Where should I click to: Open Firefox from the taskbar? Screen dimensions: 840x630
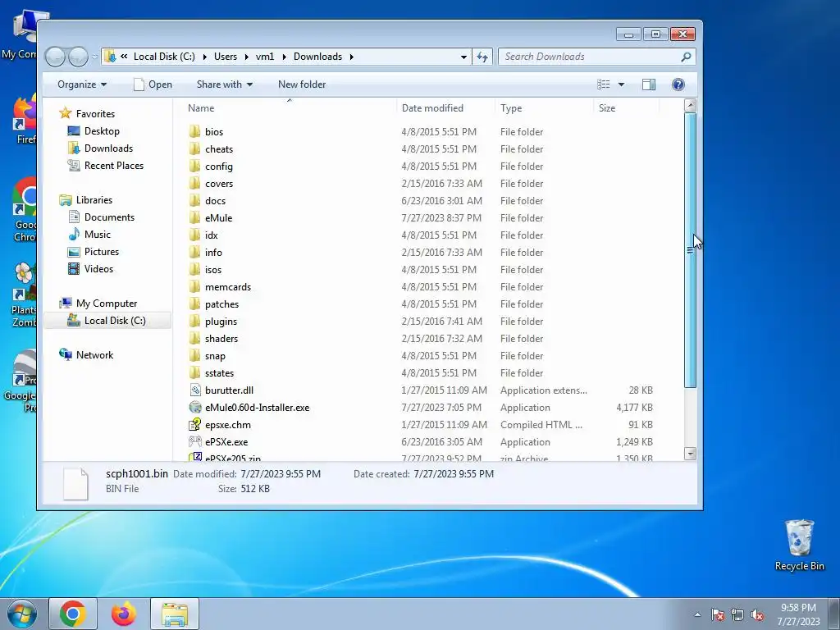point(124,614)
